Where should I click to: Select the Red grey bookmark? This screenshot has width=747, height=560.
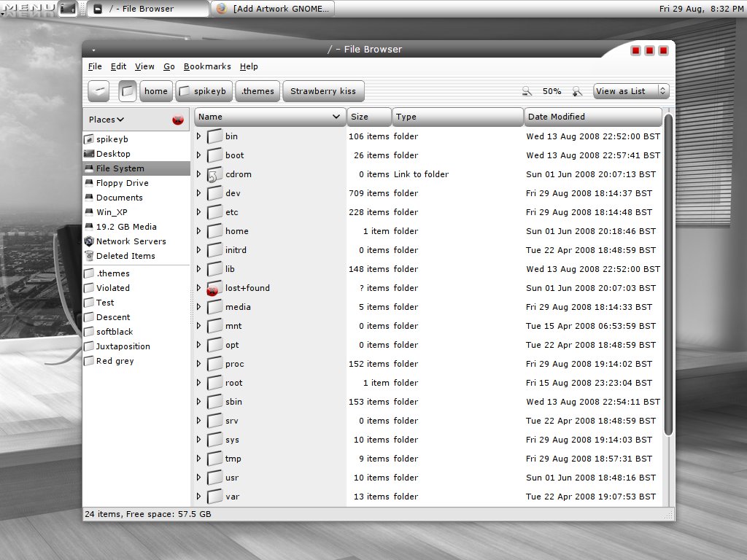tap(115, 361)
